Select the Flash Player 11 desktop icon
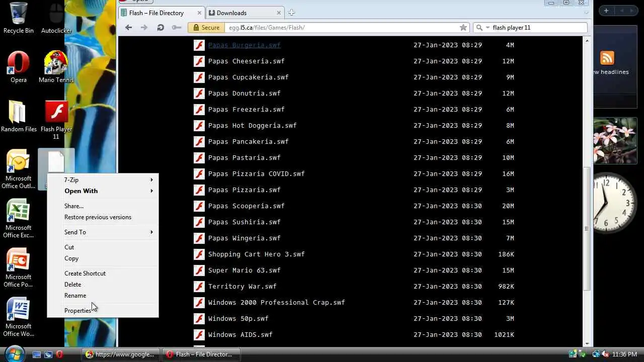 tap(56, 120)
